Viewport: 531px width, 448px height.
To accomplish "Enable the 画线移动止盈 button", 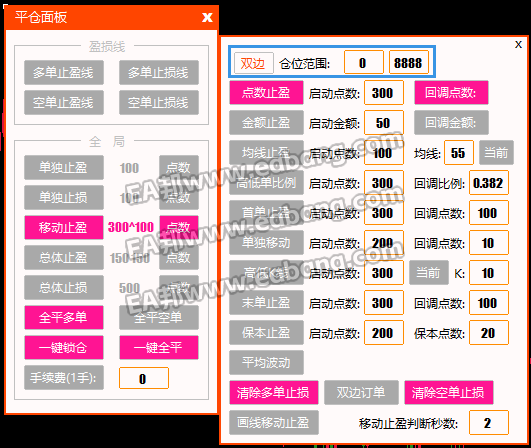I will (274, 422).
